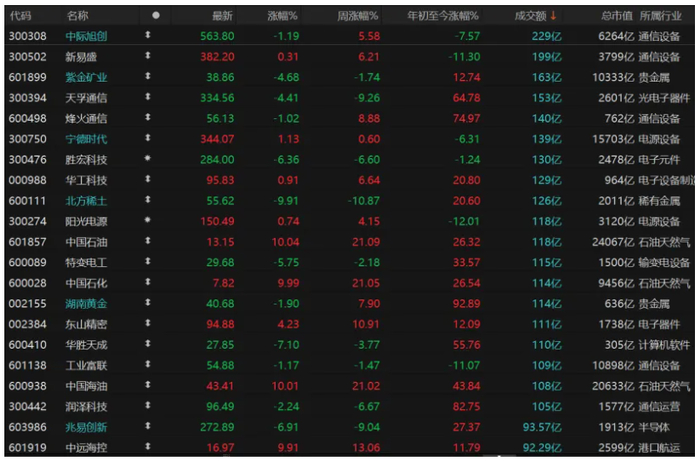Image resolution: width=700 pixels, height=461 pixels.
Task: Open stock 北方稀土 by its name
Action: (x=86, y=200)
